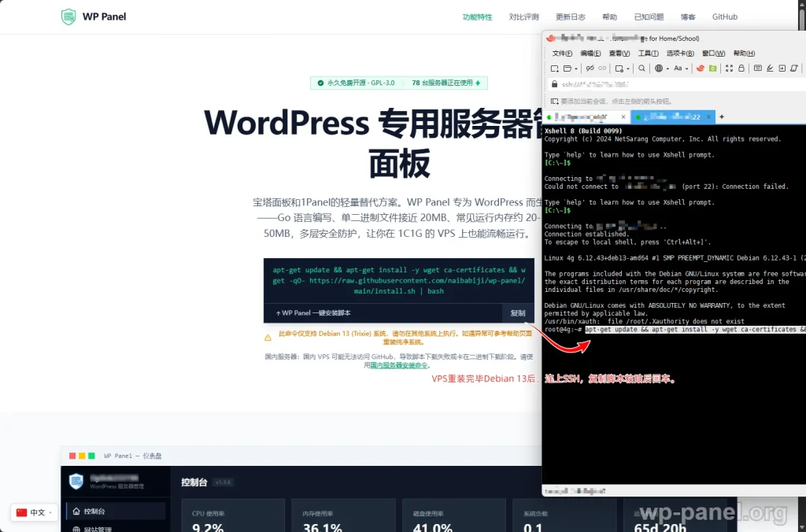The width and height of the screenshot is (806, 532).
Task: Click the greyed chain-link reconnect icon in Xshell
Action: tap(602, 68)
